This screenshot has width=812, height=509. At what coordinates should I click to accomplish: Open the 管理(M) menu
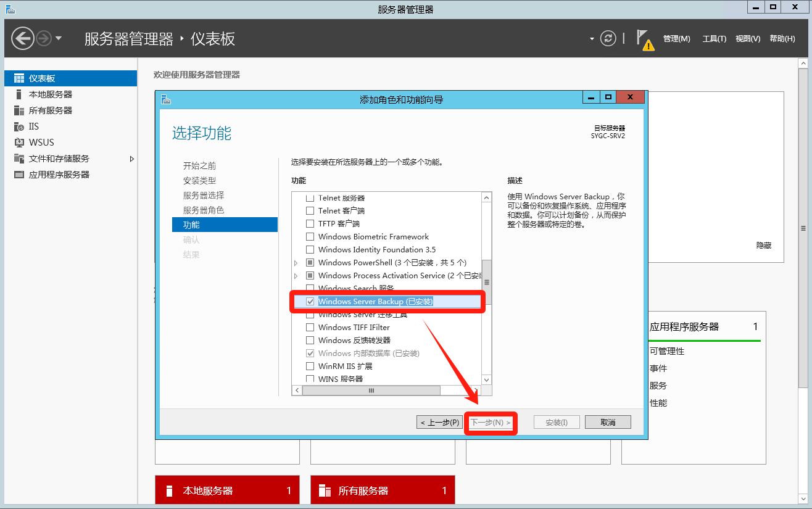(x=676, y=39)
